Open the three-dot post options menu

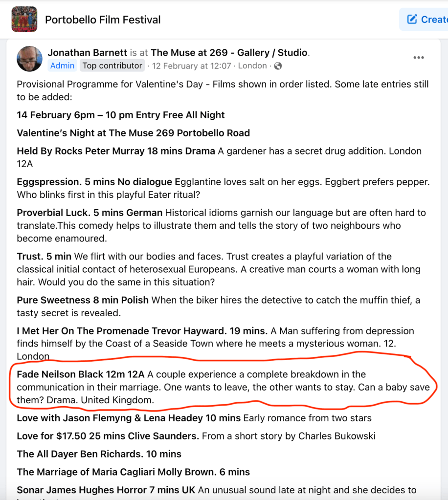(x=418, y=58)
